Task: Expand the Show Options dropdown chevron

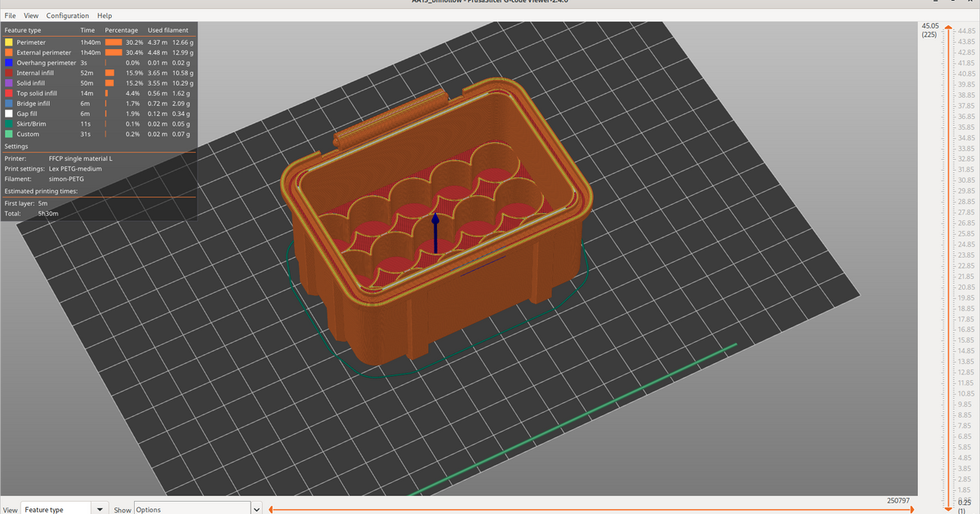Action: [256, 509]
